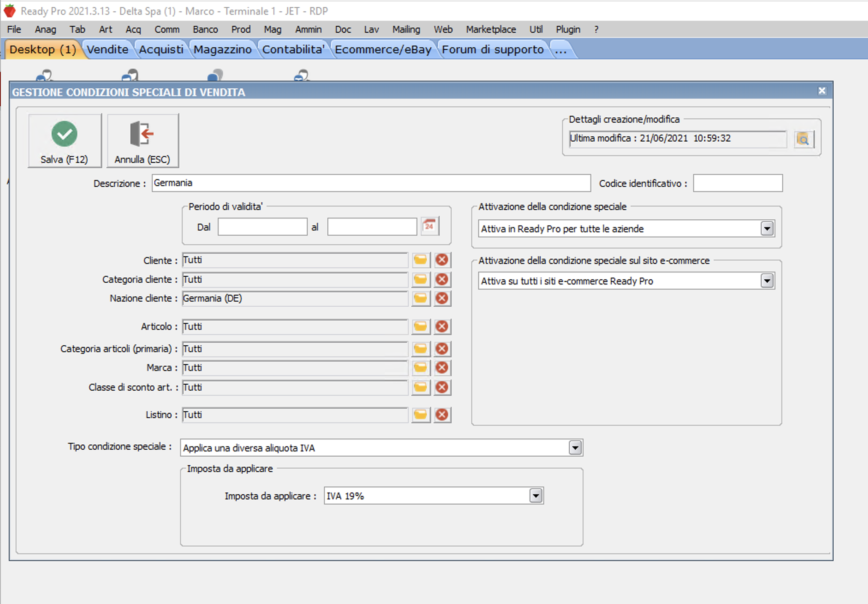Screen dimensions: 868x604
Task: Clear the Classe di sconto art. field
Action: 442,388
